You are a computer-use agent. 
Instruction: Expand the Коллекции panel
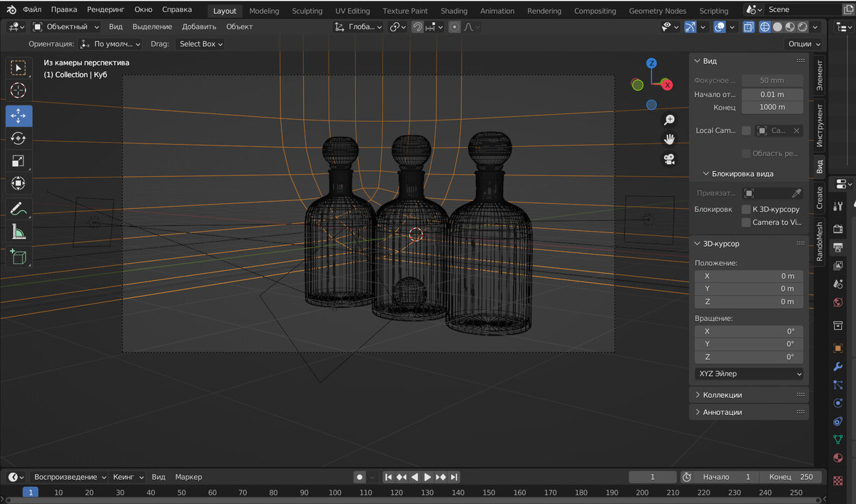[x=722, y=395]
